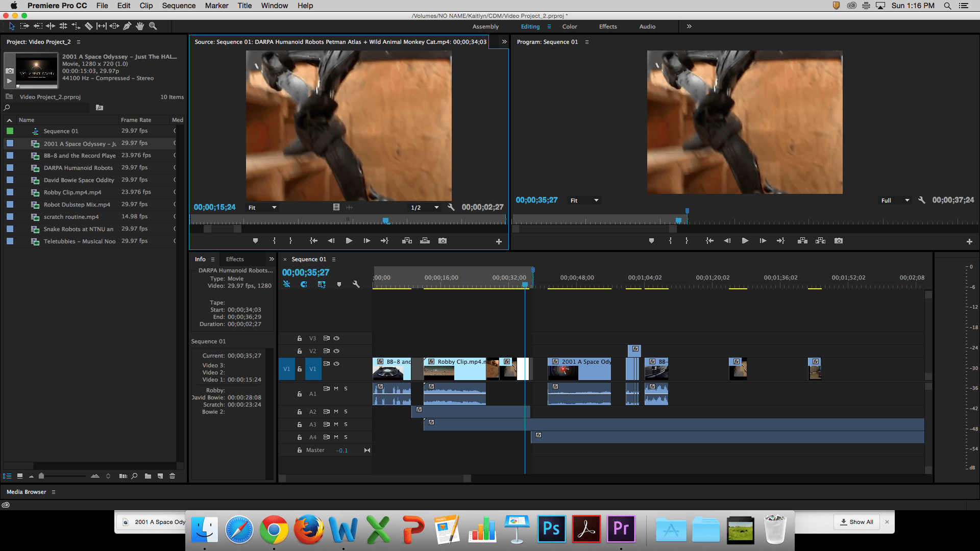Toggle lock on track V3
The image size is (980, 551).
pos(300,338)
